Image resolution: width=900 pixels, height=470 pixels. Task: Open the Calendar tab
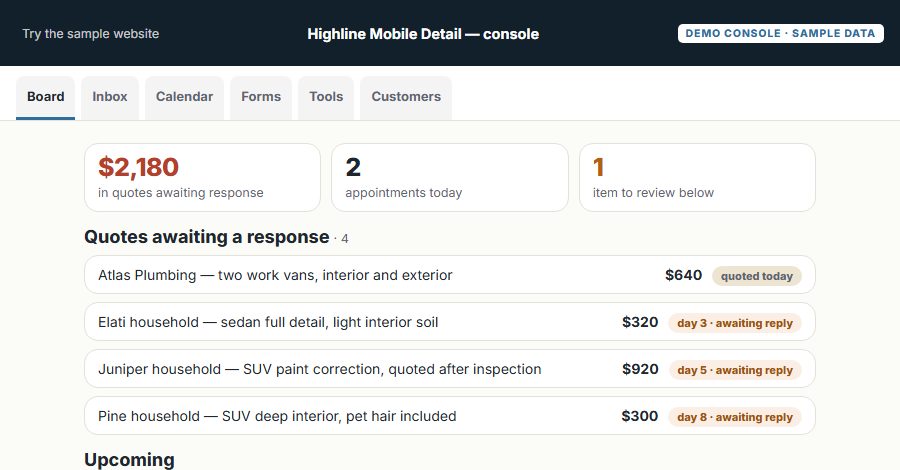click(x=184, y=98)
